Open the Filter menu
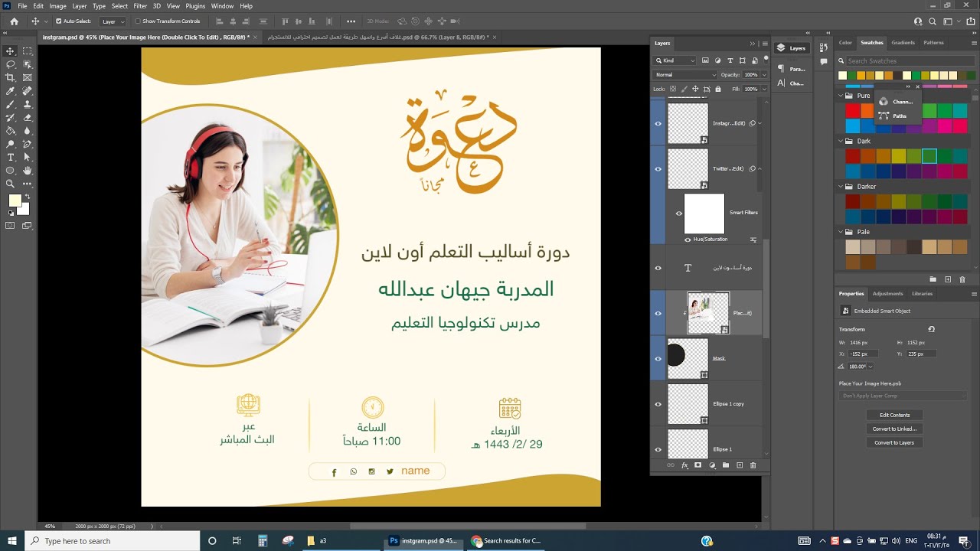 [140, 5]
